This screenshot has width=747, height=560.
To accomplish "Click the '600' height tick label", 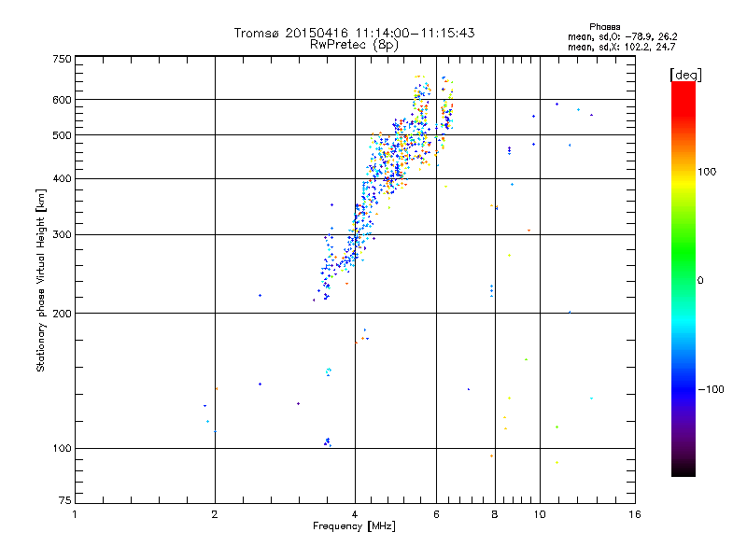I will click(x=62, y=100).
